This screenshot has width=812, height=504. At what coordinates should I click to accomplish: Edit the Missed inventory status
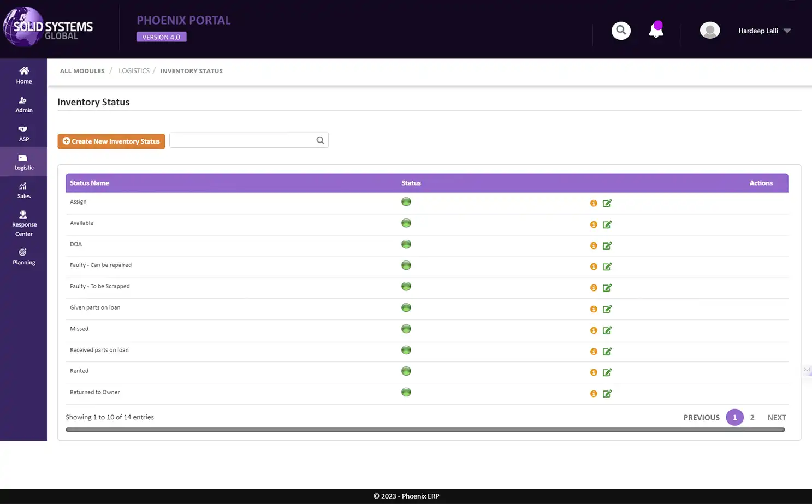tap(607, 330)
